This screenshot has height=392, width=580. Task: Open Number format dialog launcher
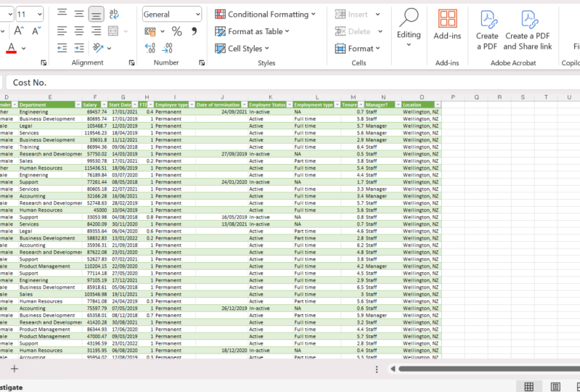202,63
